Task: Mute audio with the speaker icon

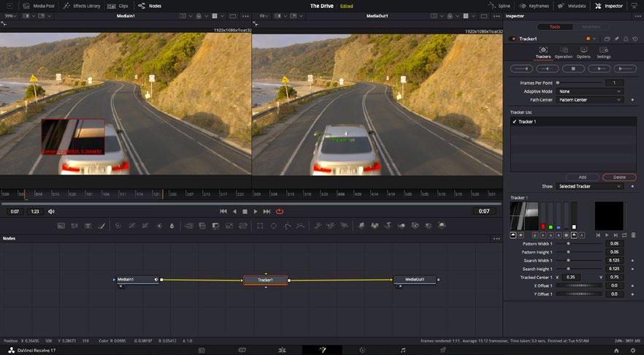Action: pos(51,211)
